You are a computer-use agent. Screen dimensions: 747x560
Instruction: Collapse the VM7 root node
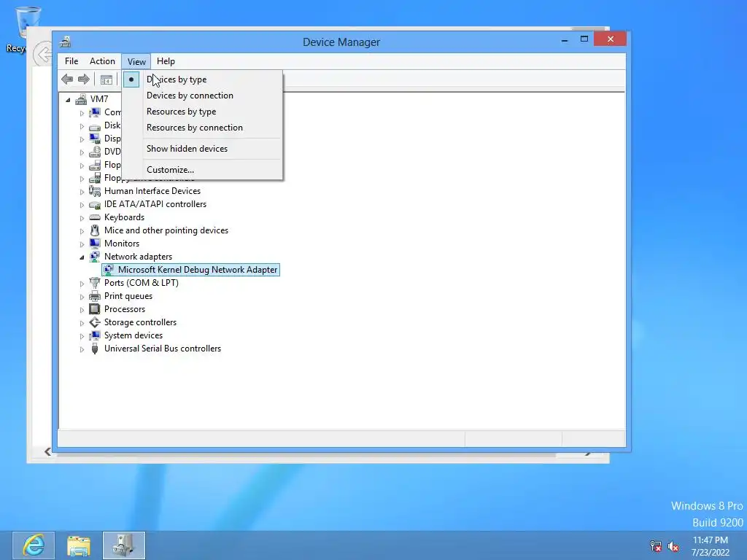pyautogui.click(x=68, y=99)
